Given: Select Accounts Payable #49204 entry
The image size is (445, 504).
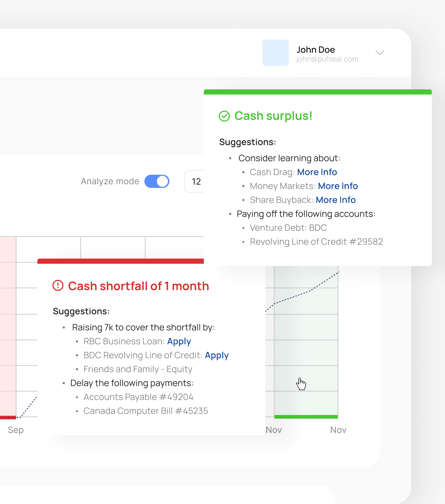Looking at the screenshot, I should click(x=138, y=397).
